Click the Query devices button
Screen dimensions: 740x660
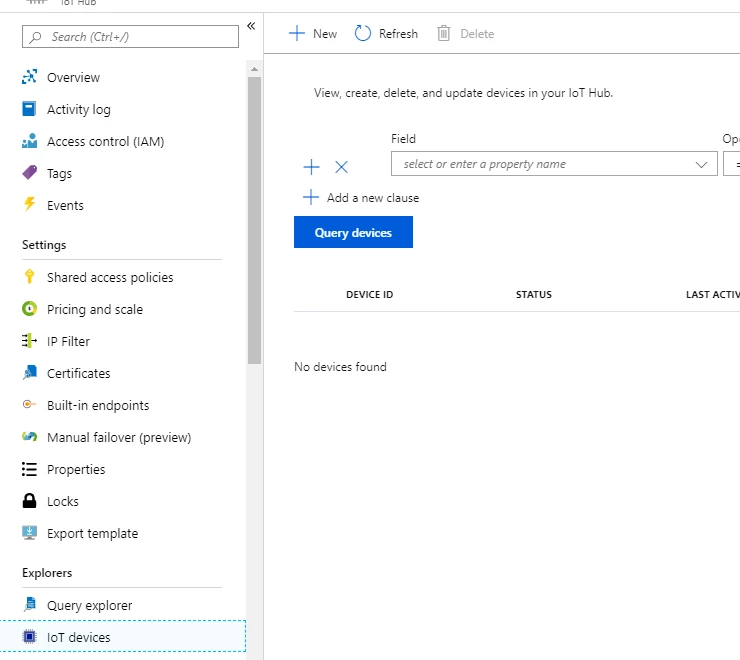point(353,232)
